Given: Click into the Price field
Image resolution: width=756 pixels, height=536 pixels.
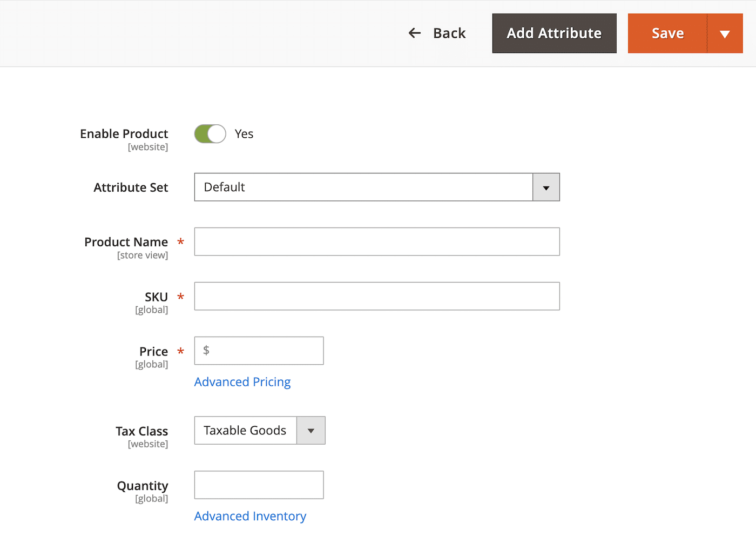Looking at the screenshot, I should pos(259,351).
